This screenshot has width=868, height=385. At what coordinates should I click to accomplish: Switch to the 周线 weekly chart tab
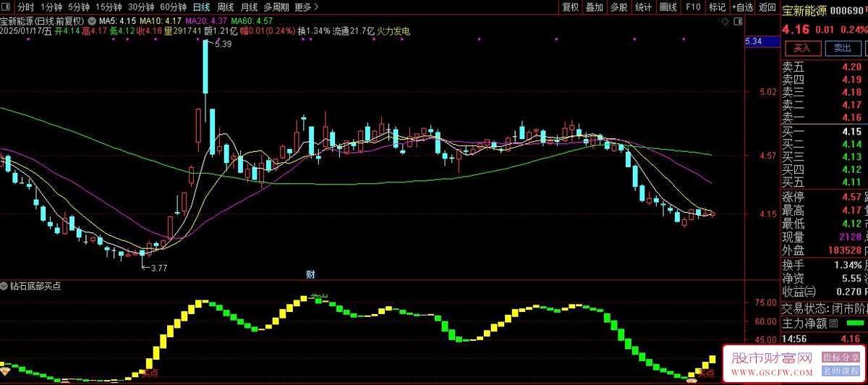(225, 7)
